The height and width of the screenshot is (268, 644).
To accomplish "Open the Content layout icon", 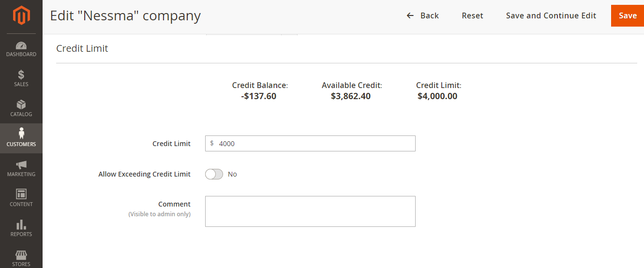I will point(21,194).
